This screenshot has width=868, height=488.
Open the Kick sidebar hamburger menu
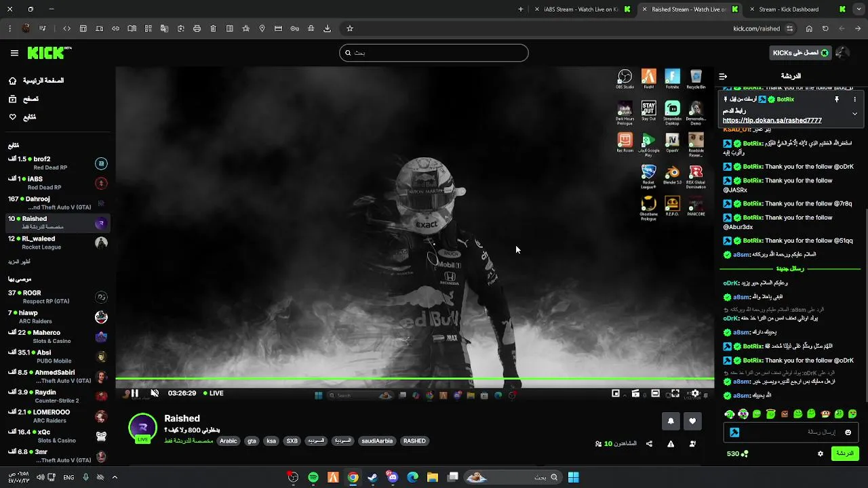coord(14,53)
